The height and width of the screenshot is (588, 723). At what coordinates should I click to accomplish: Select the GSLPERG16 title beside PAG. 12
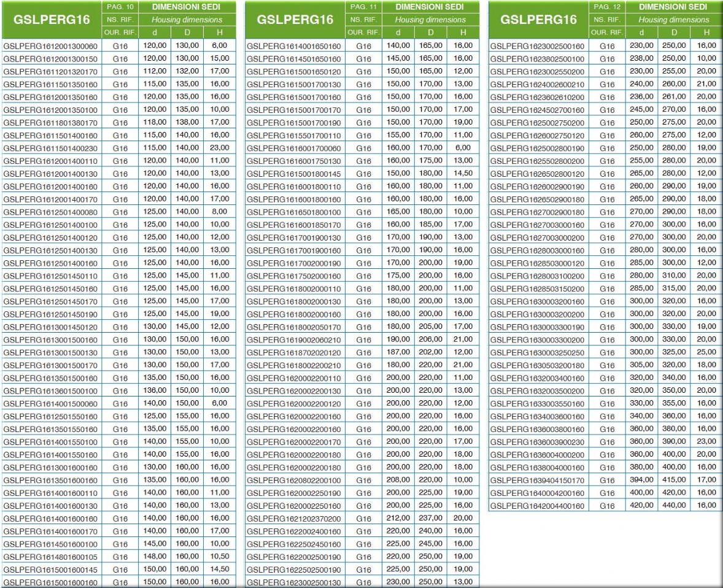[538, 20]
